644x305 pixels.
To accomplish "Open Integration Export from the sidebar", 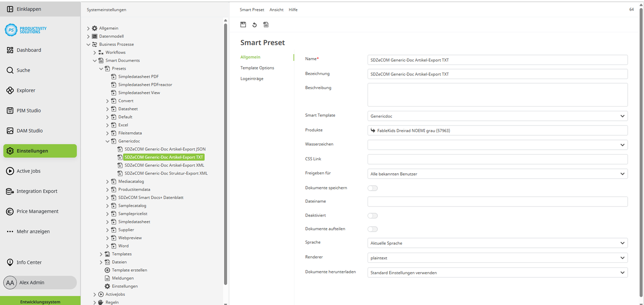I will 36,191.
